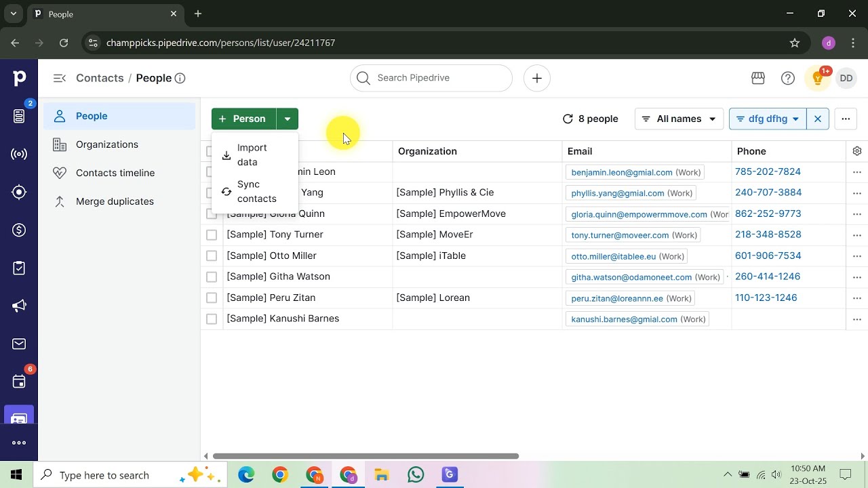Viewport: 868px width, 488px height.
Task: Open the envelope mail icon in sidebar
Action: click(19, 344)
